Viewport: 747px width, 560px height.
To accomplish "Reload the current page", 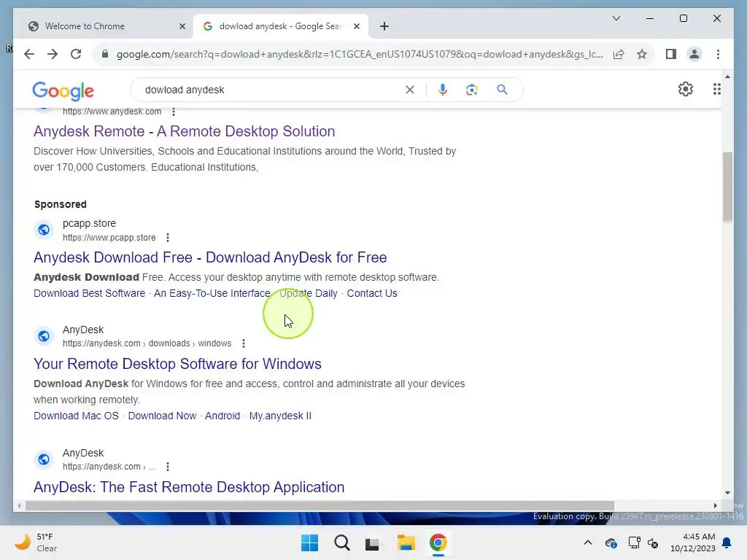I will pos(76,54).
